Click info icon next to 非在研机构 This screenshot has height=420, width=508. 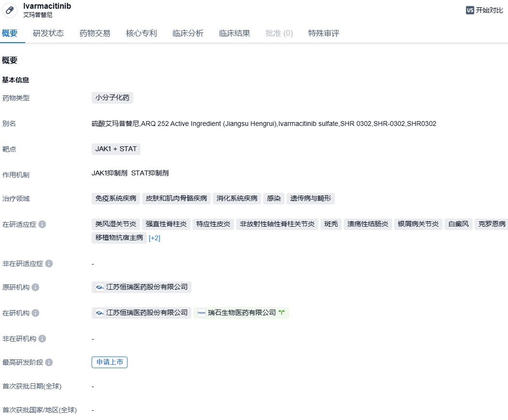(42, 339)
